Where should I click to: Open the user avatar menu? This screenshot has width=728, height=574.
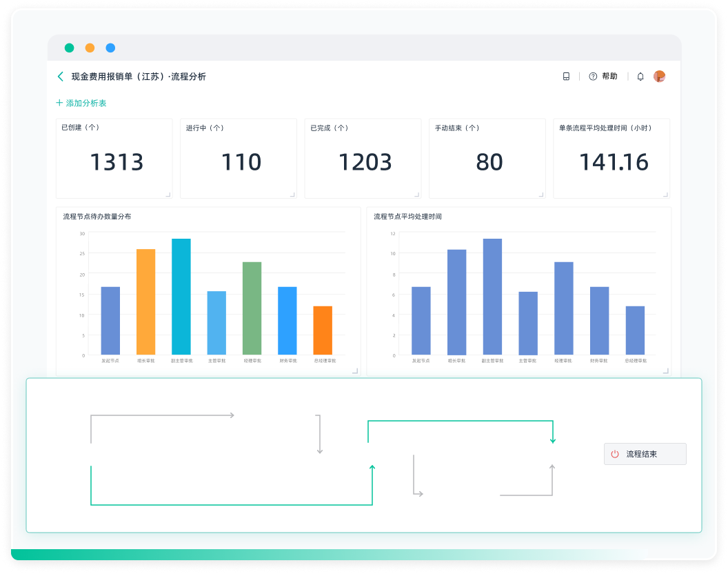coord(660,77)
